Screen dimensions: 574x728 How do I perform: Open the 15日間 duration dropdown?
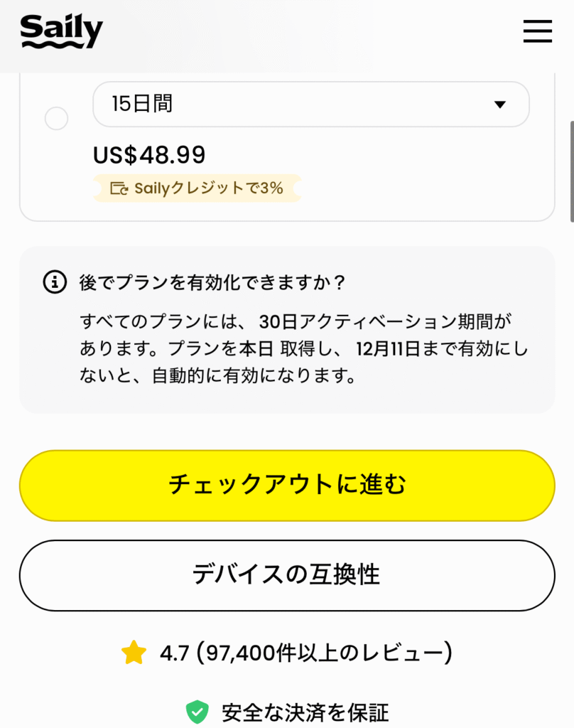point(310,105)
